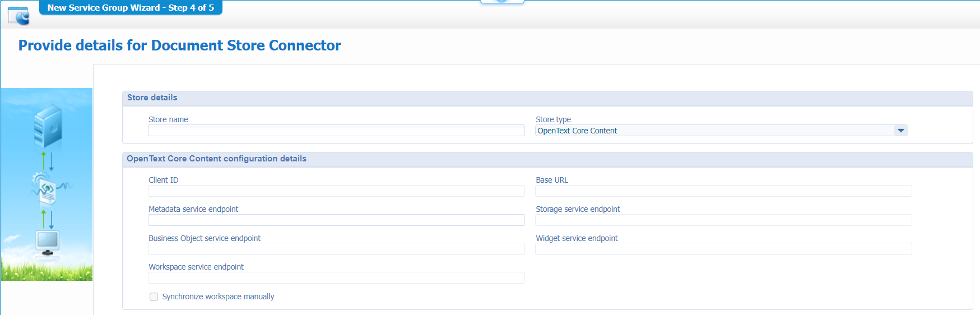Image resolution: width=980 pixels, height=315 pixels.
Task: Select the New Service Group Wizard title tab
Action: (131, 8)
